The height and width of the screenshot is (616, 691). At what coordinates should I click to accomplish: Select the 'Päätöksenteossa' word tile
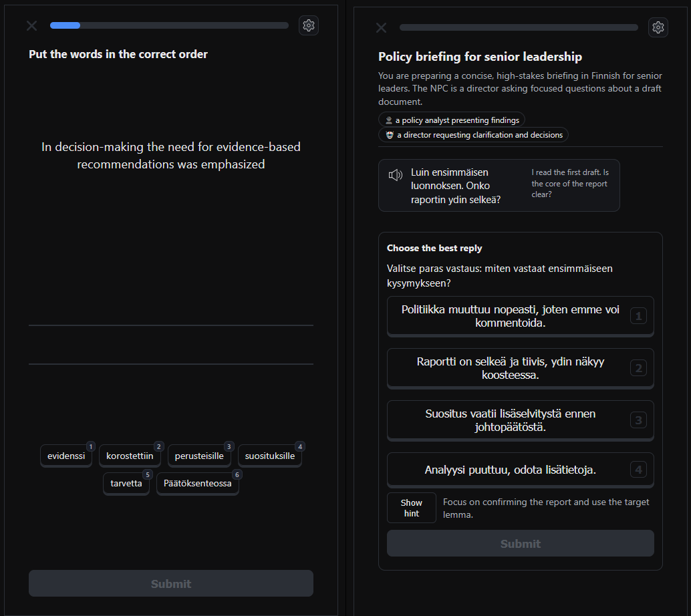(x=197, y=483)
